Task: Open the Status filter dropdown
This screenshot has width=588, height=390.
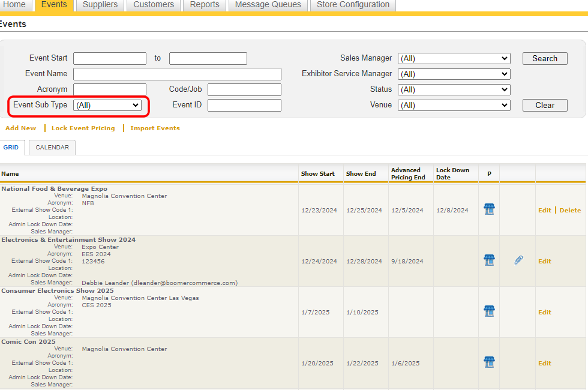Action: tap(454, 90)
